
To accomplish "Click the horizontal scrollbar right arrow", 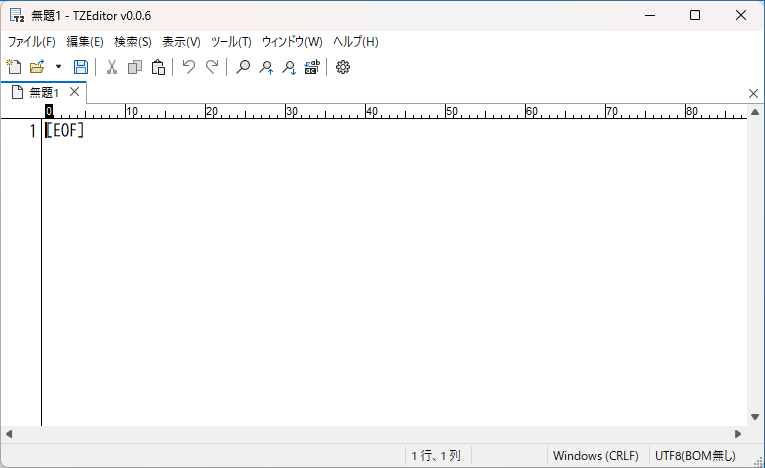I will click(x=738, y=434).
